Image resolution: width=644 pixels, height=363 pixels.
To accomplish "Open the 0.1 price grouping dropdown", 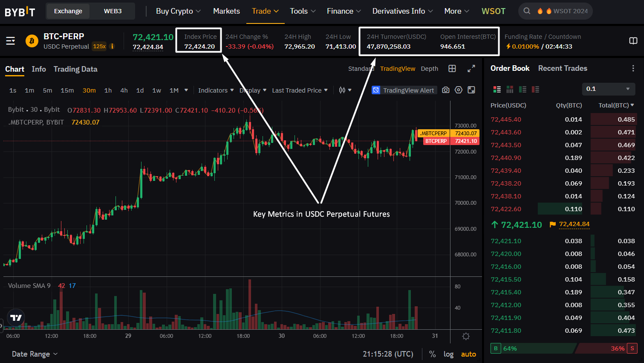I will coord(609,89).
